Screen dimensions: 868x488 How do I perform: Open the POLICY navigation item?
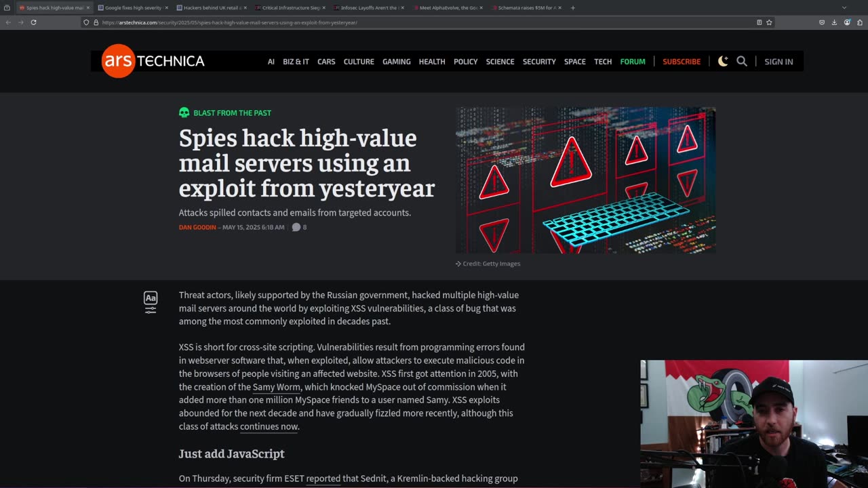click(466, 62)
